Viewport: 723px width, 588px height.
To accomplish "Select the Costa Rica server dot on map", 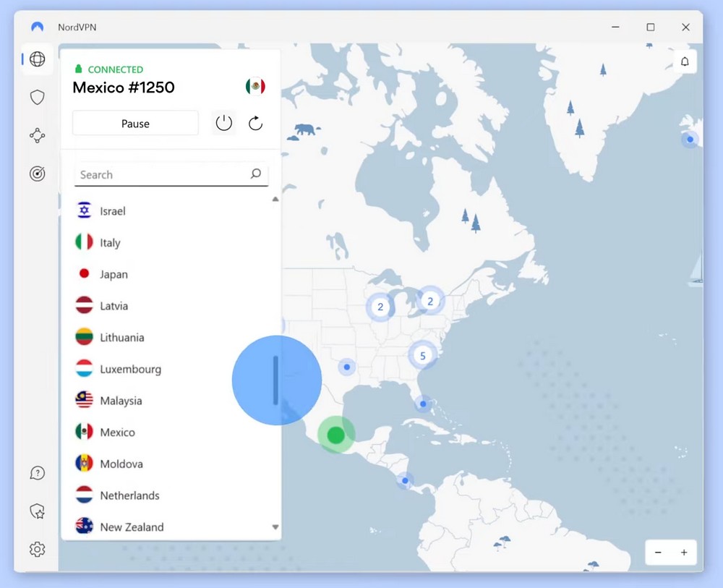I will [x=405, y=480].
